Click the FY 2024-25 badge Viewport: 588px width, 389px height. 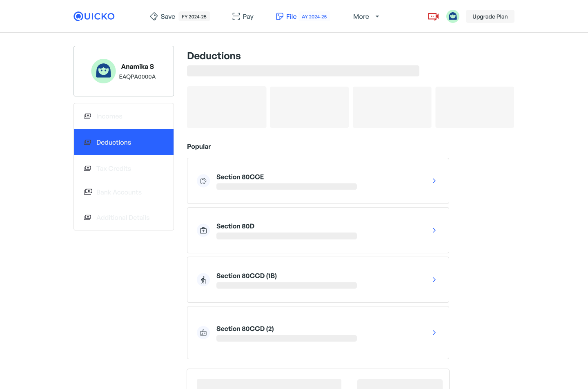click(x=194, y=17)
